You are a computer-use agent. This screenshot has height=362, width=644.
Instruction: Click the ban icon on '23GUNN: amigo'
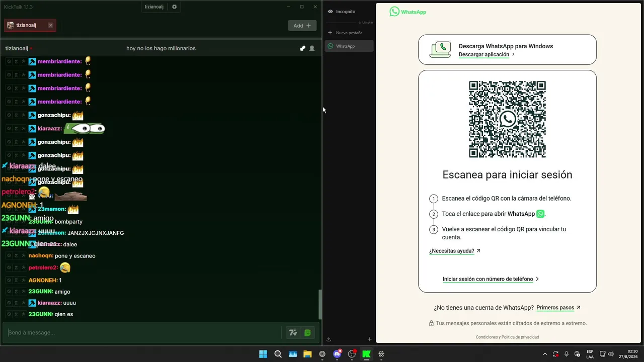coord(9,292)
